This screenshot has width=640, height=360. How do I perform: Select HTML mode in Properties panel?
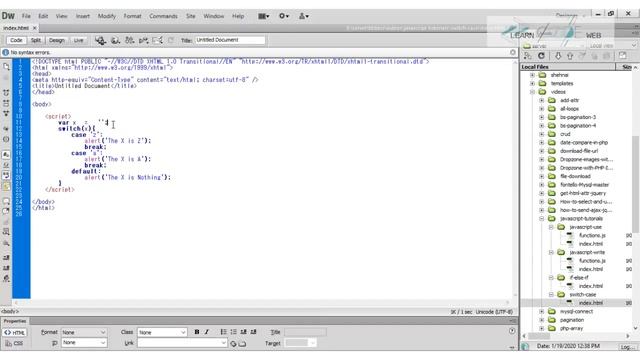tap(15, 333)
